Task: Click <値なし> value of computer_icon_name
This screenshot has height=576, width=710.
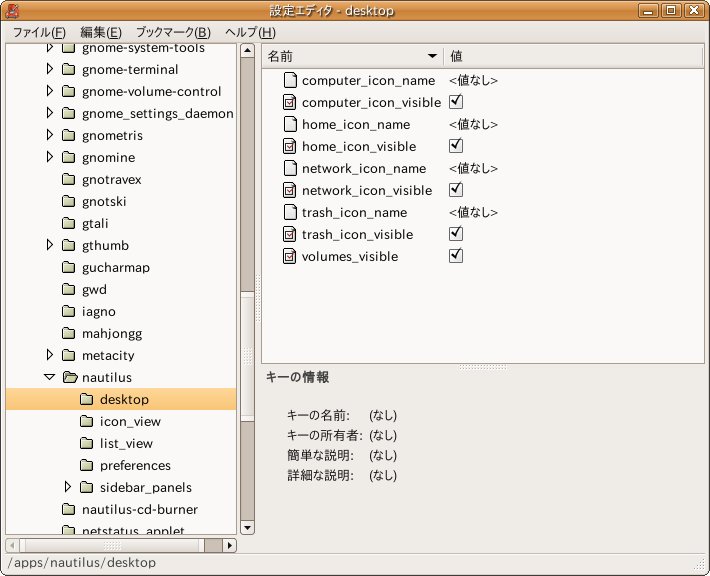Action: coord(473,80)
